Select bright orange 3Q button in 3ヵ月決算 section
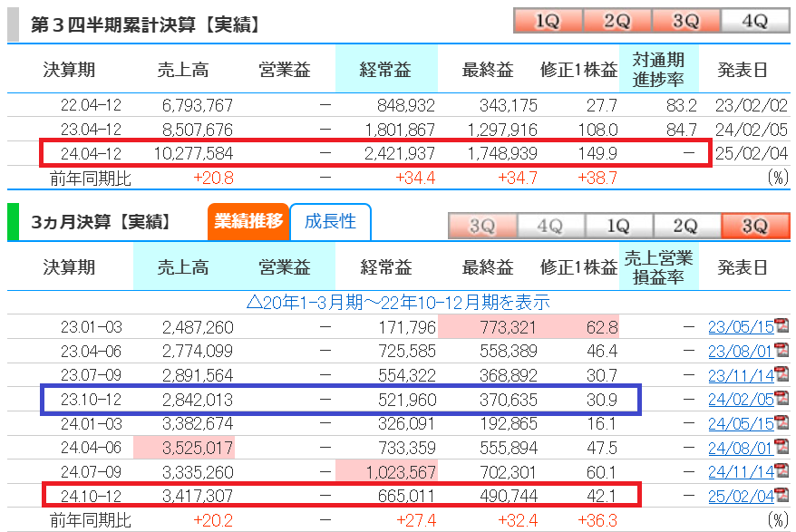Screen dimensions: 796x532 coord(755,226)
